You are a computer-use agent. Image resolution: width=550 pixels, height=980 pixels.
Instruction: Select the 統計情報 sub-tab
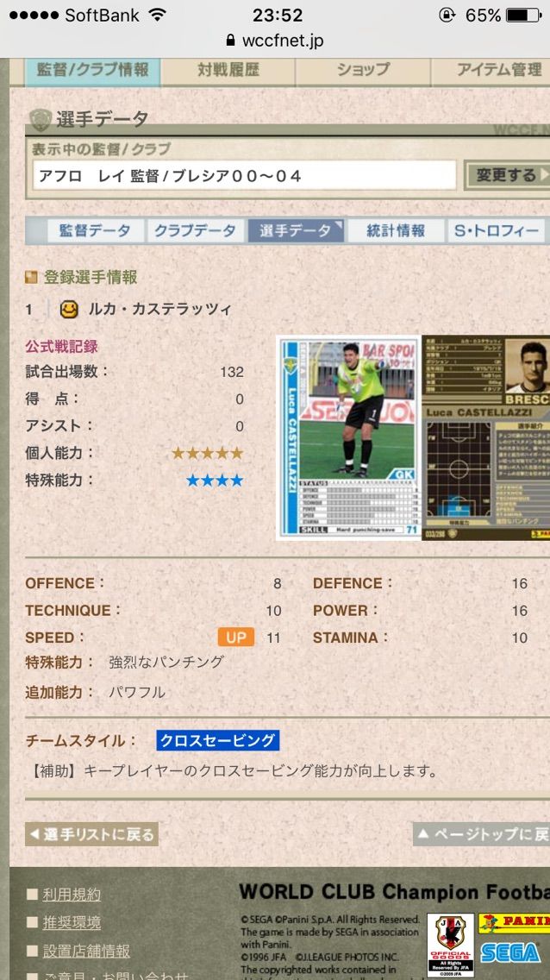[x=395, y=230]
